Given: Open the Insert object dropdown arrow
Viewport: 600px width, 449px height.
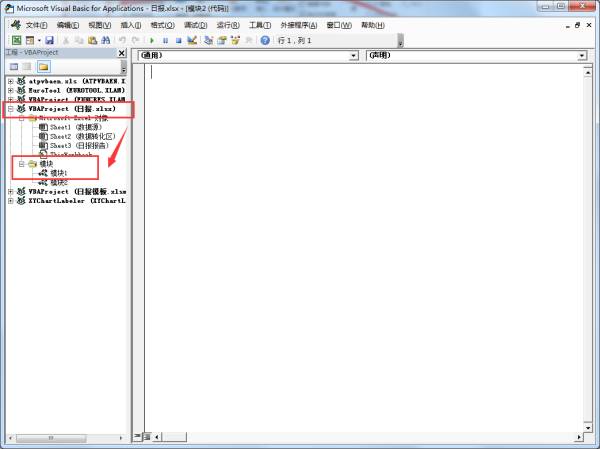Looking at the screenshot, I should [x=39, y=40].
